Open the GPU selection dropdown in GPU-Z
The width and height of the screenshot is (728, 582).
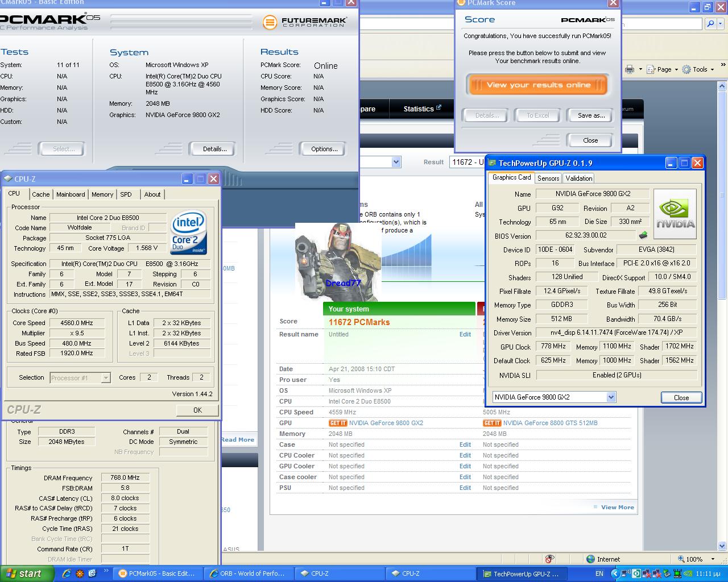pyautogui.click(x=611, y=397)
